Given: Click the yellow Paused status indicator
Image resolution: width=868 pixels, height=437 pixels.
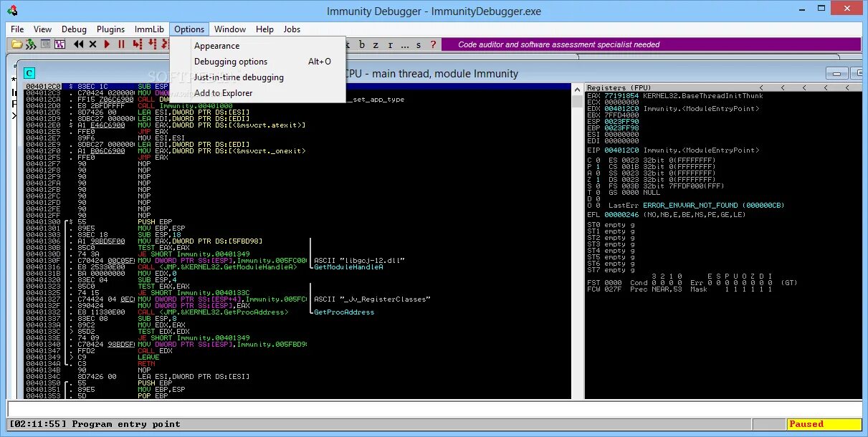Looking at the screenshot, I should click(x=824, y=424).
